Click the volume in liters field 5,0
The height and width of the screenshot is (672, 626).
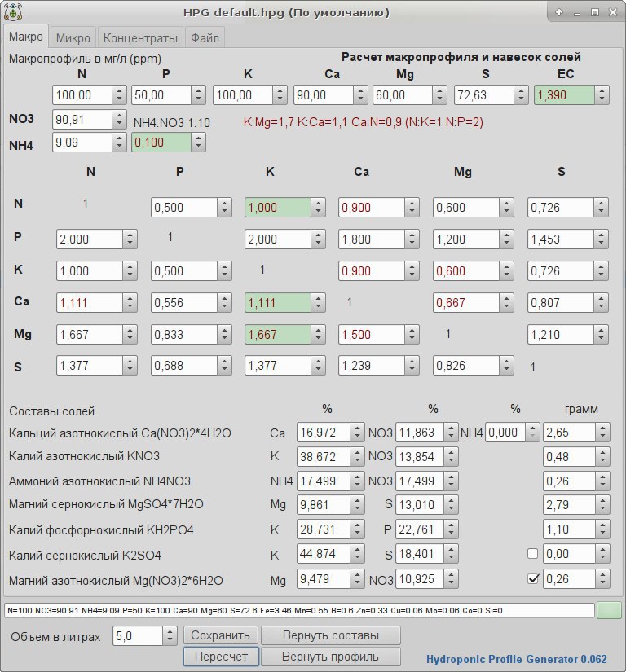(x=138, y=636)
